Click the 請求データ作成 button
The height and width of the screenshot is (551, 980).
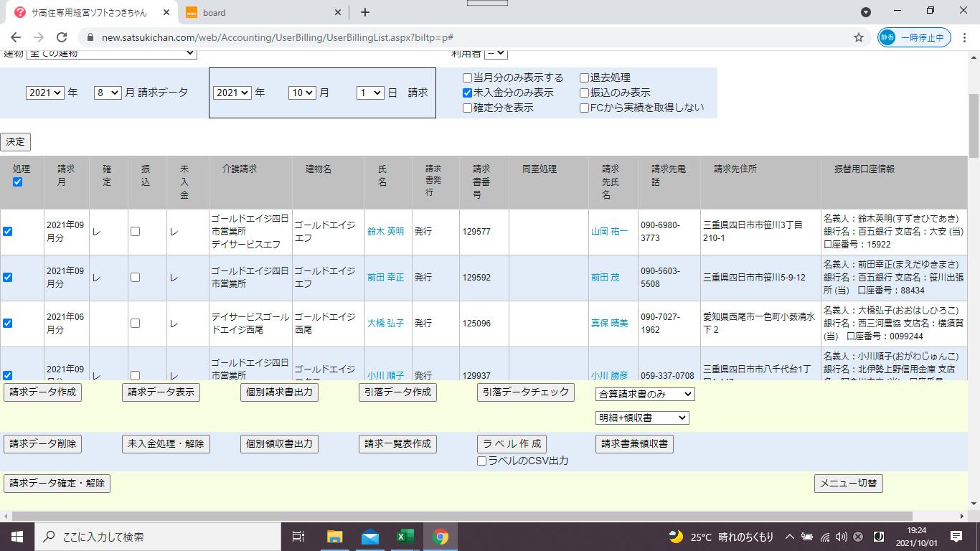click(x=42, y=392)
